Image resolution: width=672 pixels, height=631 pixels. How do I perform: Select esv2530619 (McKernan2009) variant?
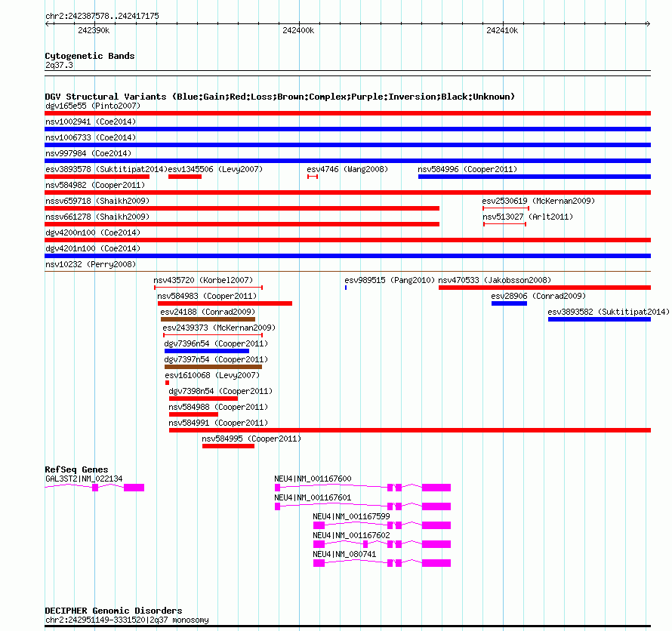[538, 201]
